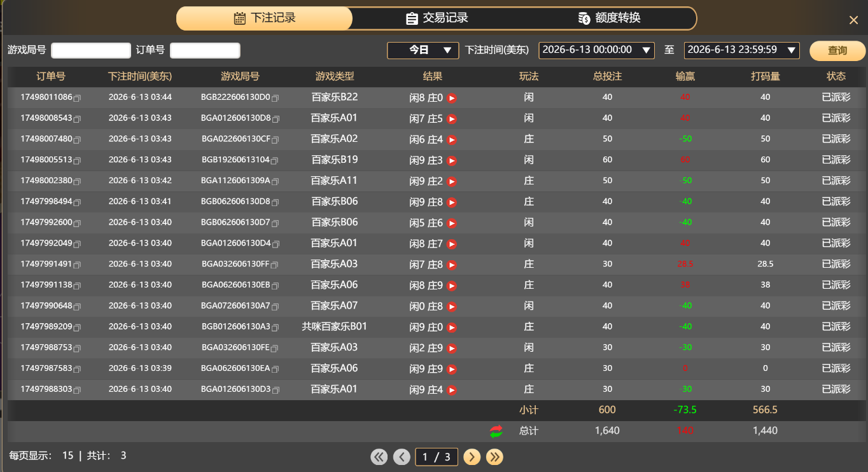Viewport: 868px width, 472px height.
Task: Open end time 2026-6-13 23:59:59 dropdown
Action: (741, 50)
